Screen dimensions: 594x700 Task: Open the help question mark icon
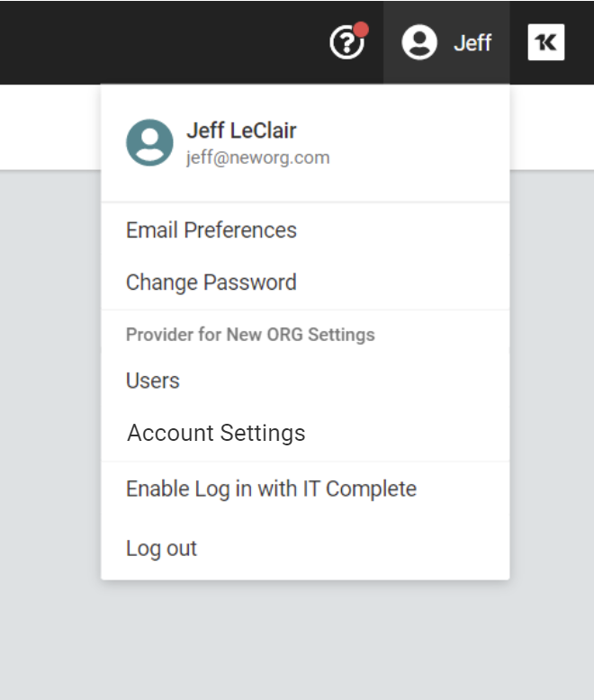click(346, 42)
